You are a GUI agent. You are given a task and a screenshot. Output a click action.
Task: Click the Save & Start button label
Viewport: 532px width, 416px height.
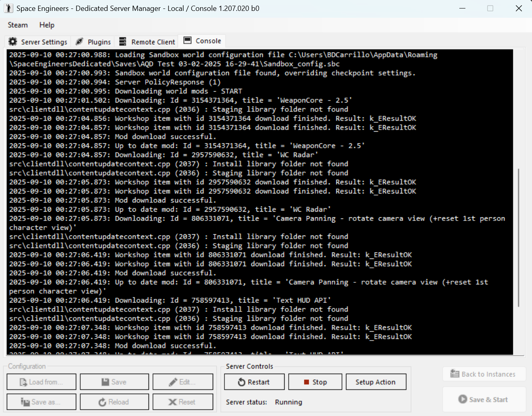488,399
